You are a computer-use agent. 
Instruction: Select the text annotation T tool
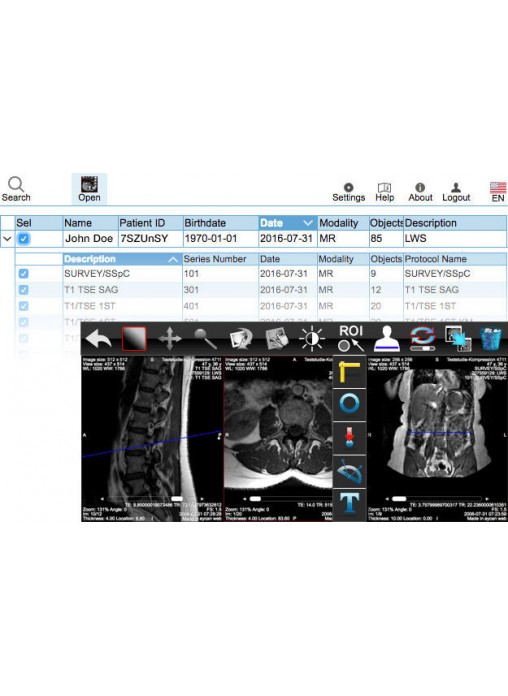click(x=349, y=503)
